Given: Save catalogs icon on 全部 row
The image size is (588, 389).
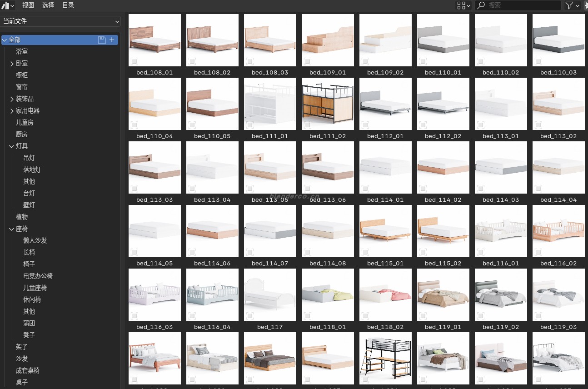Looking at the screenshot, I should coord(102,40).
